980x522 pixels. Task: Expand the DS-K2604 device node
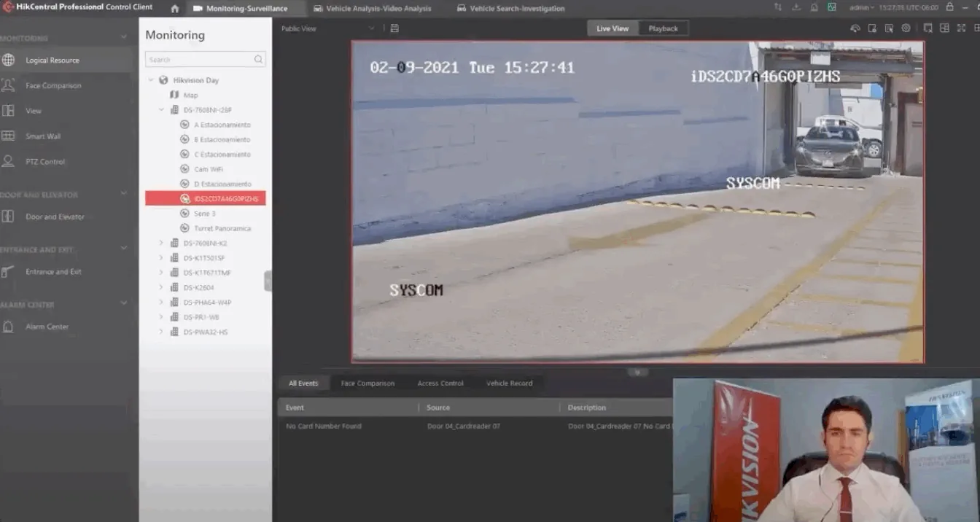click(162, 287)
